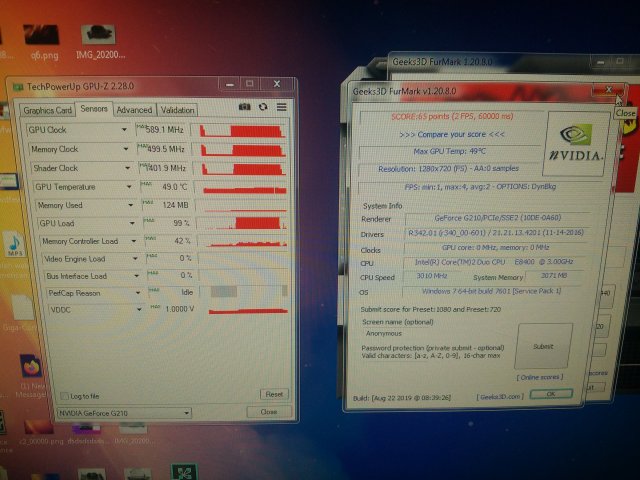Click the 3010 MHz CPU speed field
Image resolution: width=640 pixels, height=480 pixels.
click(432, 276)
